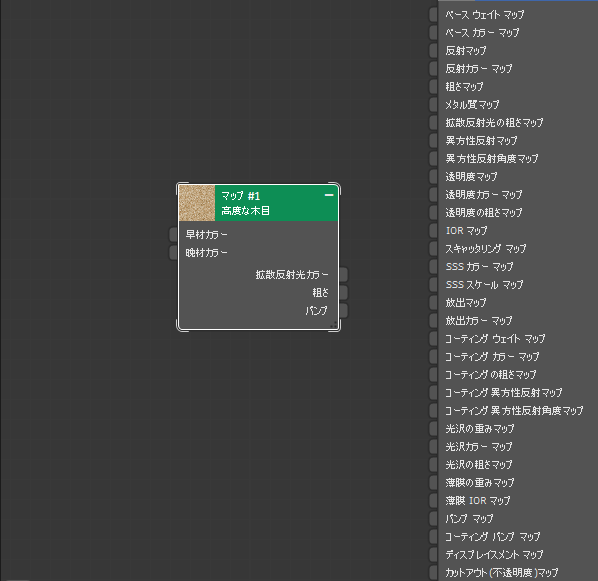
Task: Click the 異方性反射角度マップ input socket
Action: (434, 158)
